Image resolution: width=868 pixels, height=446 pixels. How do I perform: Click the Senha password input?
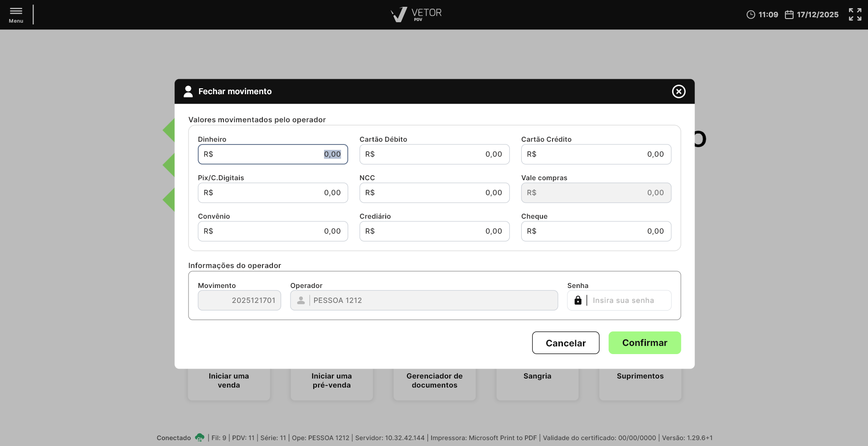tap(619, 300)
